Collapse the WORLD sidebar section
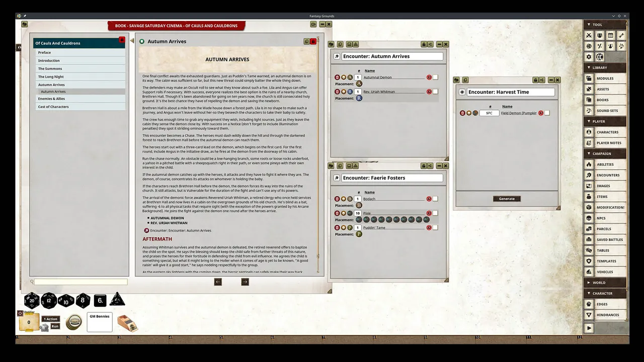This screenshot has height=362, width=644. click(x=605, y=283)
